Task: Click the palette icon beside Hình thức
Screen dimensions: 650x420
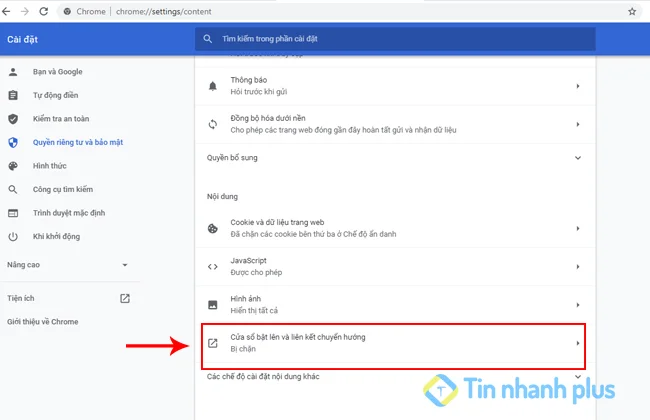Action: tap(13, 166)
